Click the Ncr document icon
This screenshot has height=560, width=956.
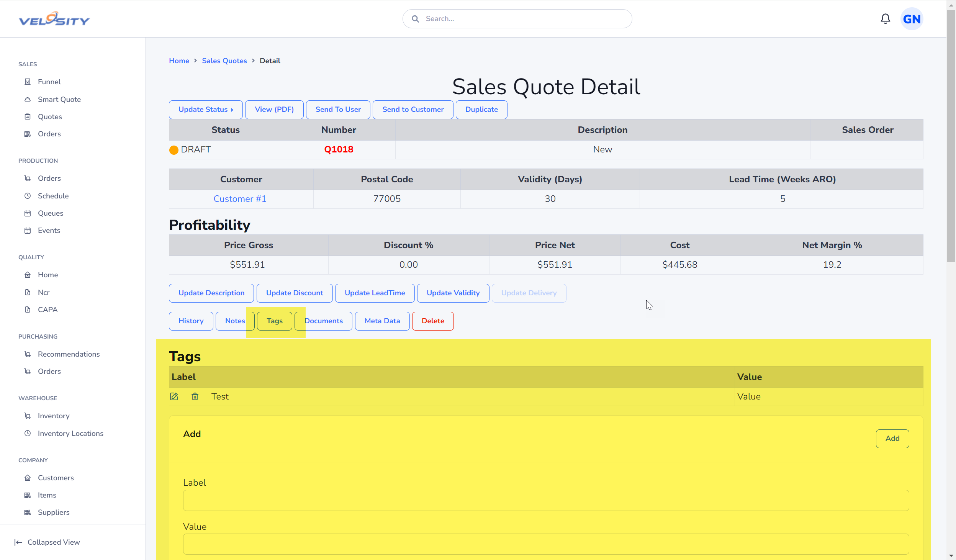pos(28,292)
